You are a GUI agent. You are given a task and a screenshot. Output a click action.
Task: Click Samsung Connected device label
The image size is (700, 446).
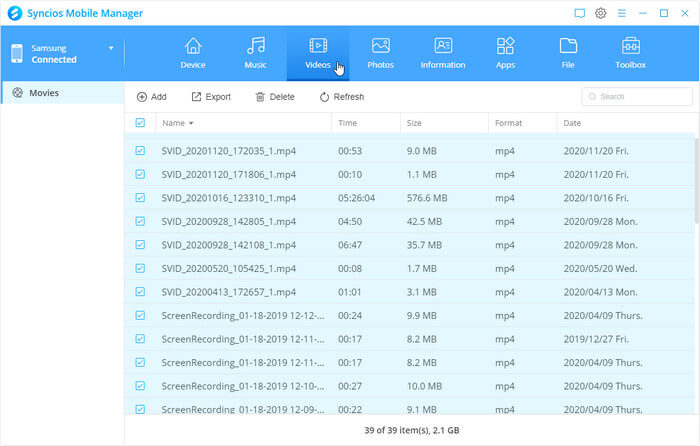54,54
